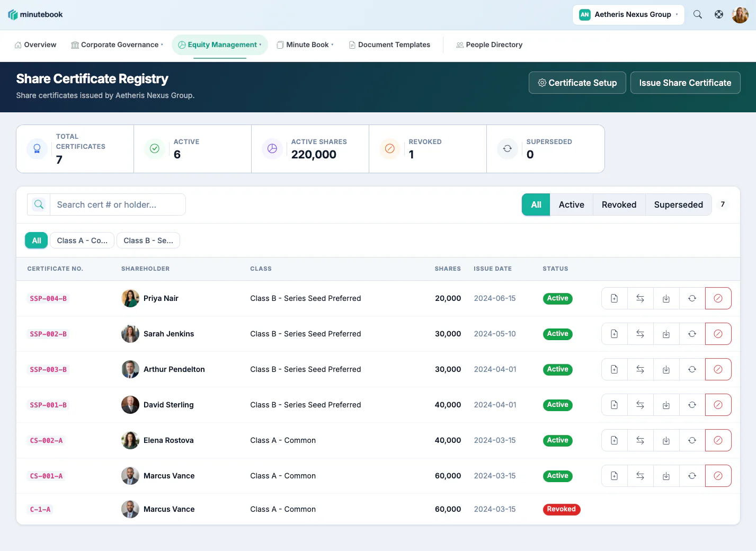This screenshot has width=756, height=551.
Task: Open the revoked certificate C-1-A
Action: click(40, 510)
